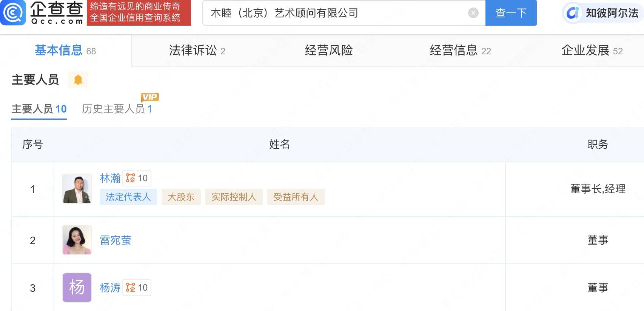Open the 企业发展 tab
The height and width of the screenshot is (311, 644).
(592, 51)
